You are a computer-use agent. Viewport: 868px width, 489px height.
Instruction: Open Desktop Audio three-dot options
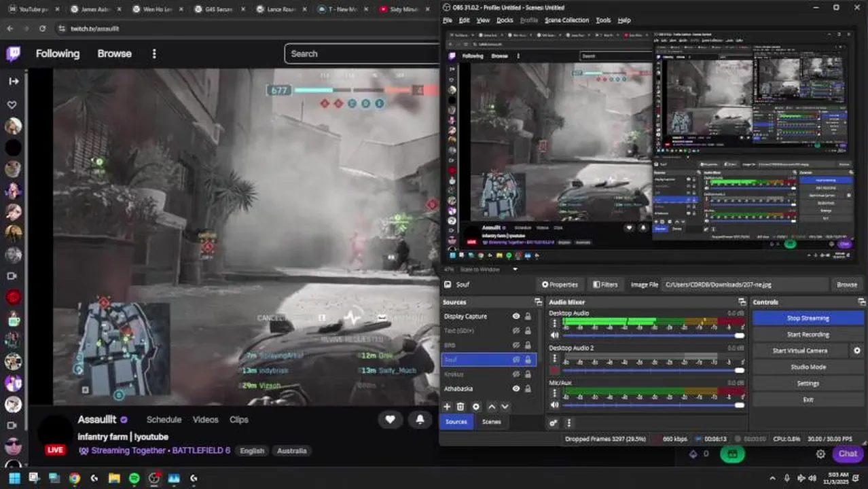(554, 323)
